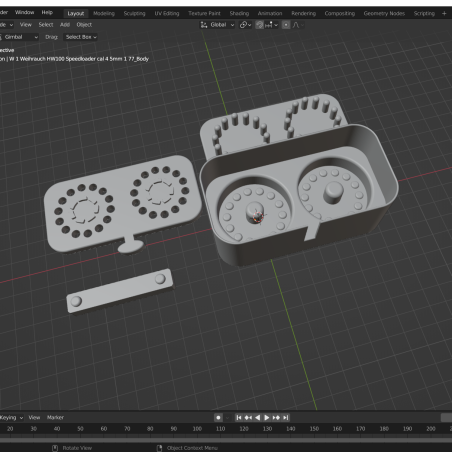The width and height of the screenshot is (452, 452).
Task: Switch to the Rendering workspace tab
Action: point(303,13)
